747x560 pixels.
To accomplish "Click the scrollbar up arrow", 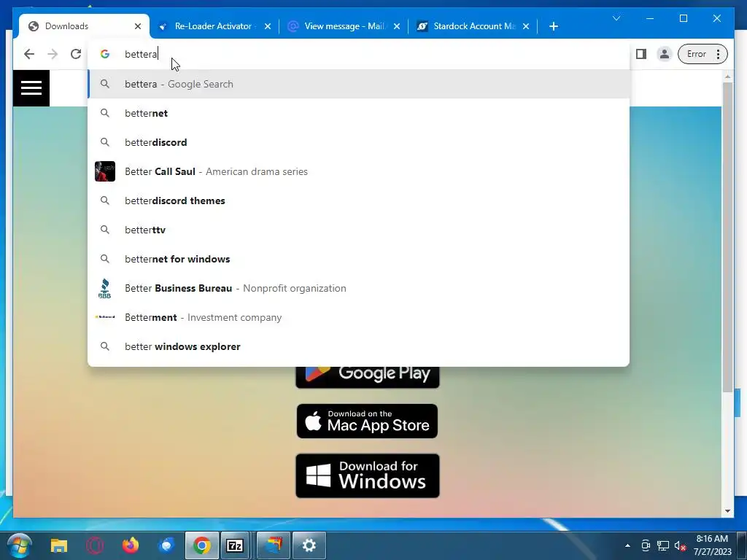I will (x=727, y=76).
